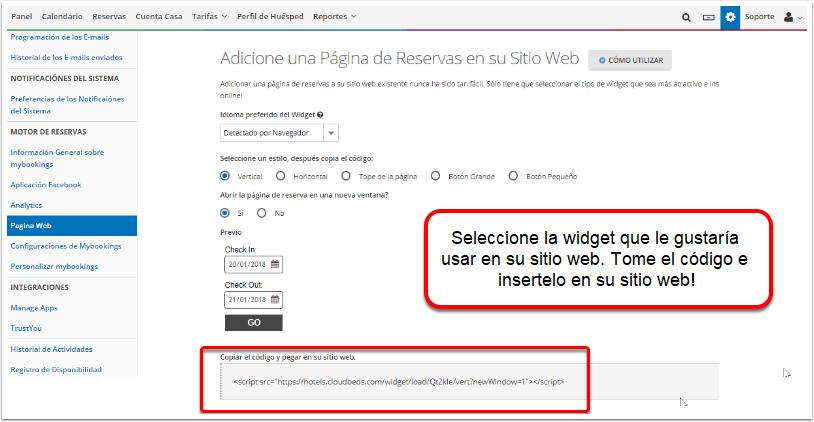Select Pagina Web in the sidebar
814x422 pixels.
(72, 226)
